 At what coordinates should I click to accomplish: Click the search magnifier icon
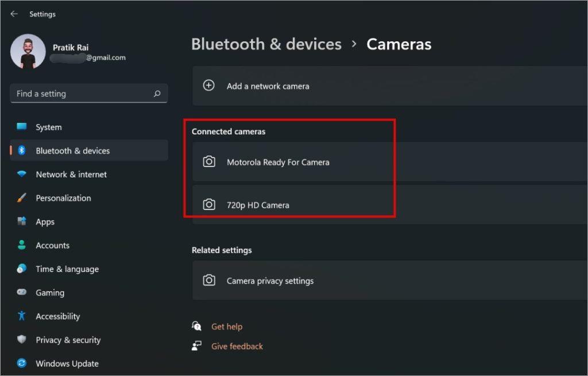pos(157,94)
